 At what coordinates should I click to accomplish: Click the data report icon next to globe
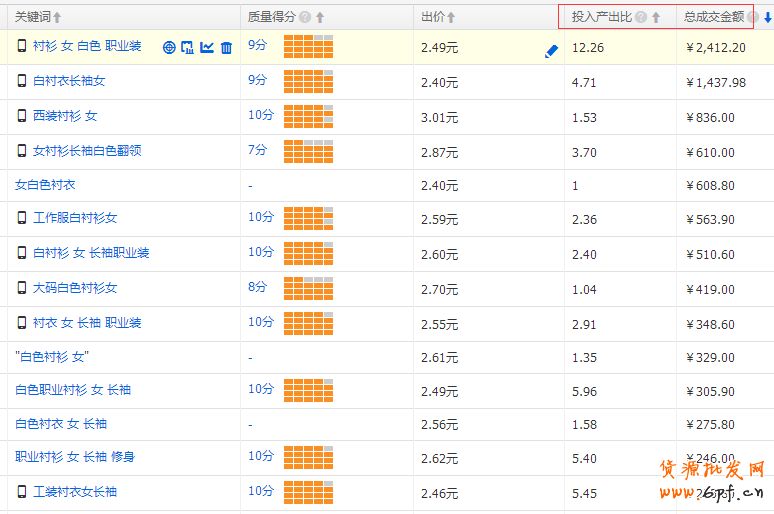tap(187, 47)
